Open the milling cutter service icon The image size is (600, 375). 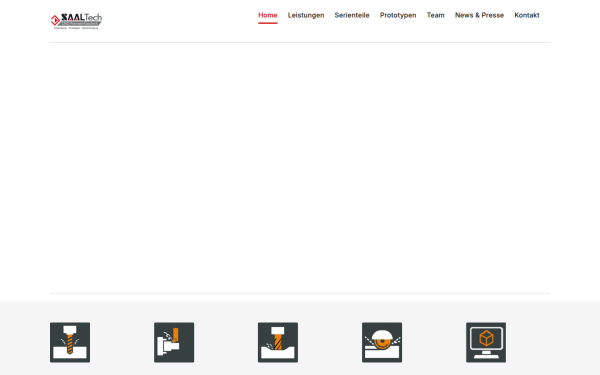[278, 342]
